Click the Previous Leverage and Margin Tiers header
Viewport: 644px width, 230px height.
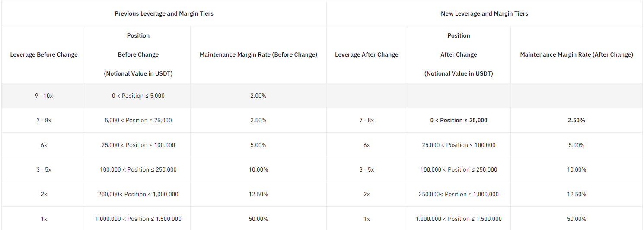[x=164, y=13]
